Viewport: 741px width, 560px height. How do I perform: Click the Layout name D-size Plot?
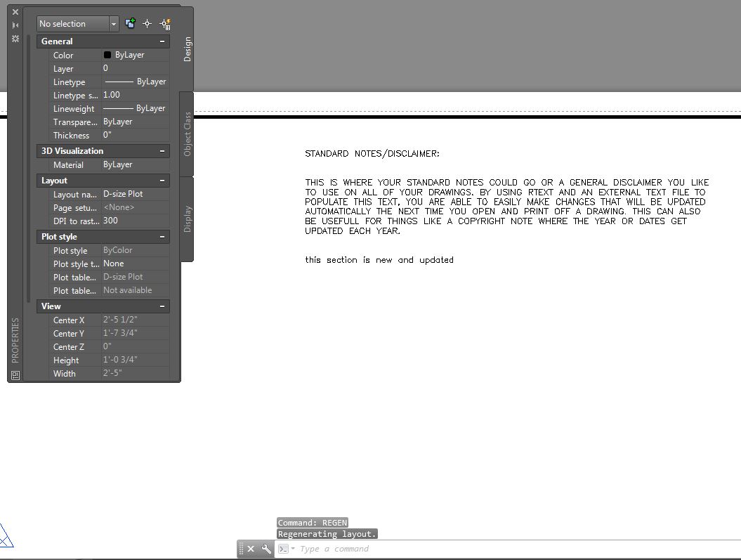[136, 194]
